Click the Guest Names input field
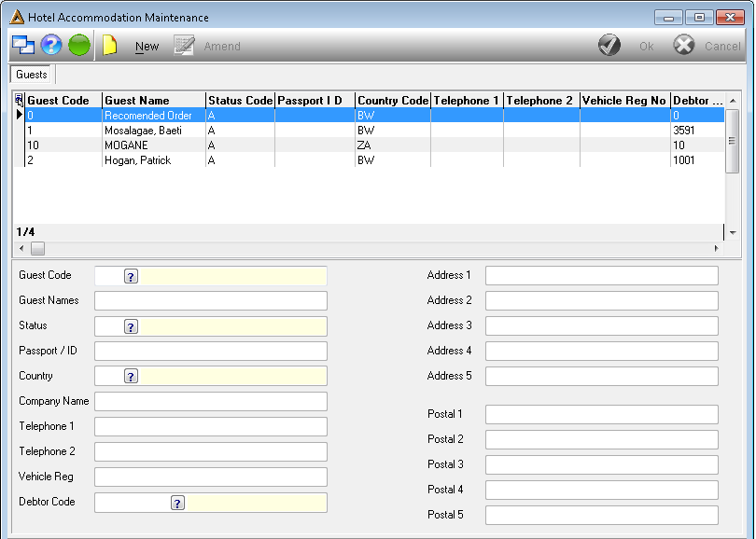Screen dimensions: 756x539 211,300
